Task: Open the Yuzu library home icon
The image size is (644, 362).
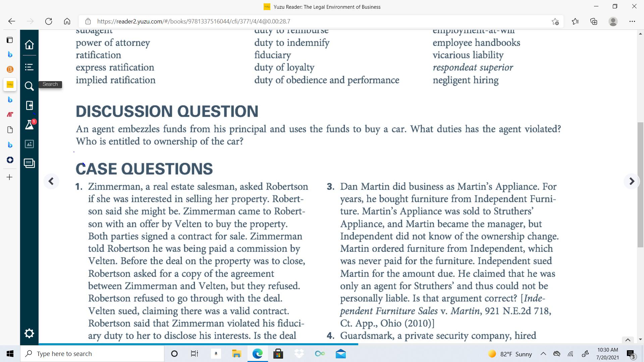Action: coord(29,45)
